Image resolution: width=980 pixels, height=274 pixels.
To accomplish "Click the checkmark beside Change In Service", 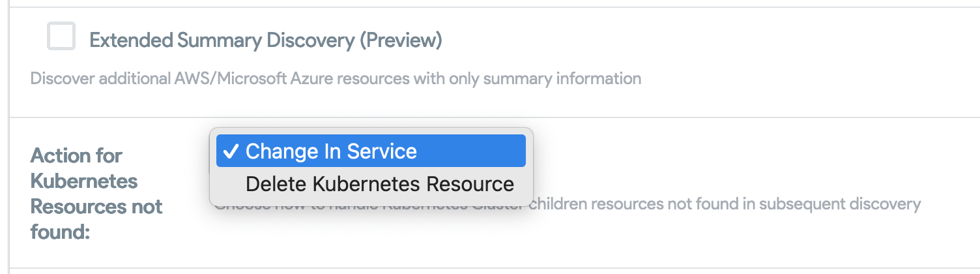I will click(231, 151).
